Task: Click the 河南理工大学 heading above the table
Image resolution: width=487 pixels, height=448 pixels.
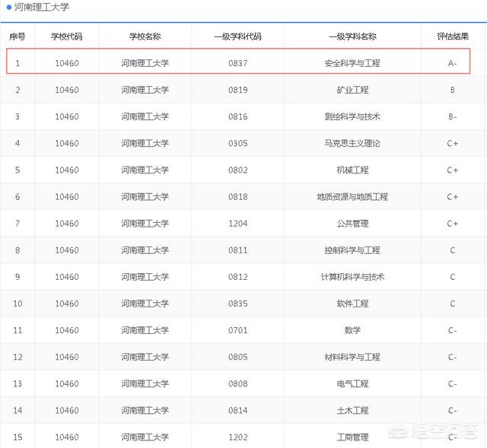Action: pyautogui.click(x=41, y=7)
